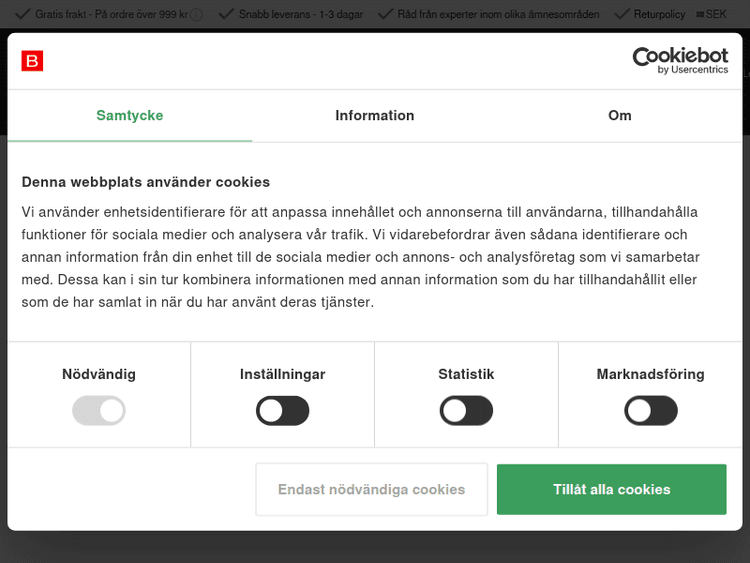Click the Denna webbplats använder cookies heading
The image size is (750, 563).
(146, 182)
